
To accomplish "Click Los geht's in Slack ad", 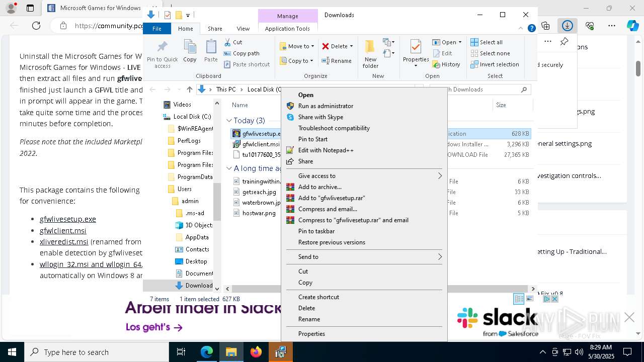I will [154, 327].
